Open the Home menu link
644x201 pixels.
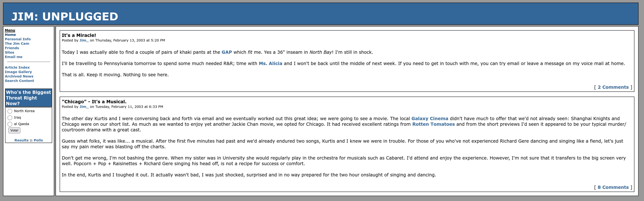(10, 35)
